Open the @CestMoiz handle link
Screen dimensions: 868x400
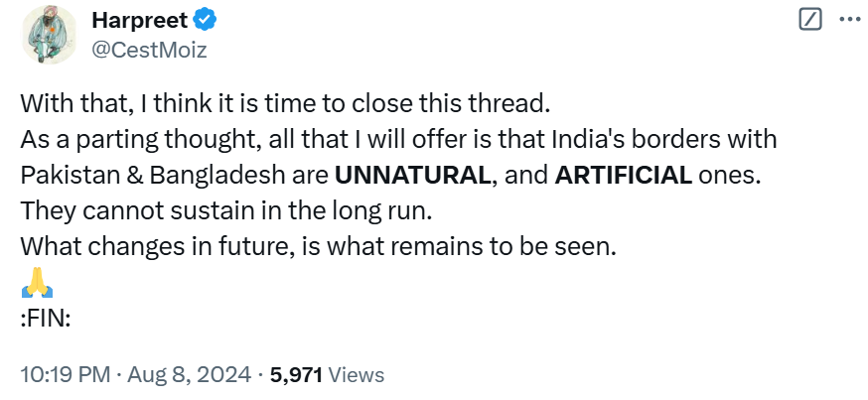point(149,48)
